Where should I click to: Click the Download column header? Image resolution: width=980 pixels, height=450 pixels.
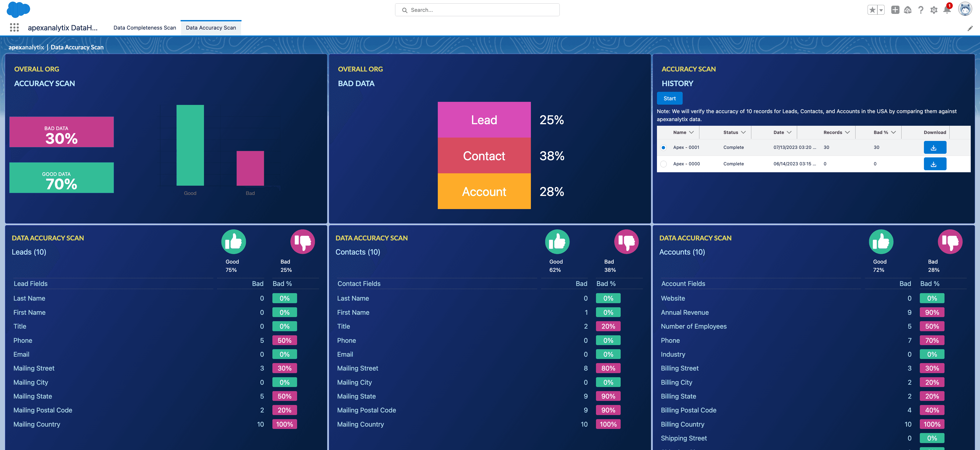[x=935, y=132]
